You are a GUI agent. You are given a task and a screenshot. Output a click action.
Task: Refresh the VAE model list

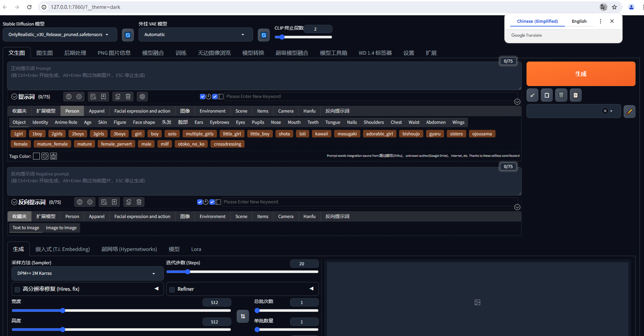(x=264, y=35)
